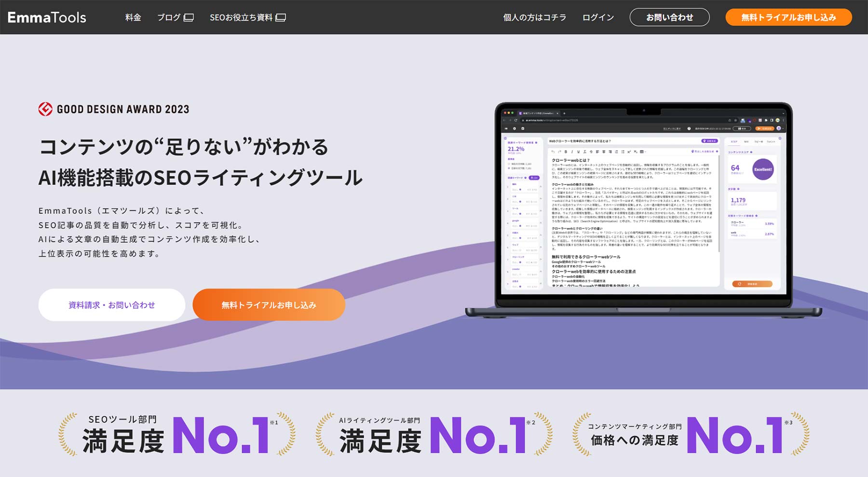This screenshot has height=477, width=868.
Task: Click the headline コンテンツの"足りない"がわかる
Action: [184, 147]
